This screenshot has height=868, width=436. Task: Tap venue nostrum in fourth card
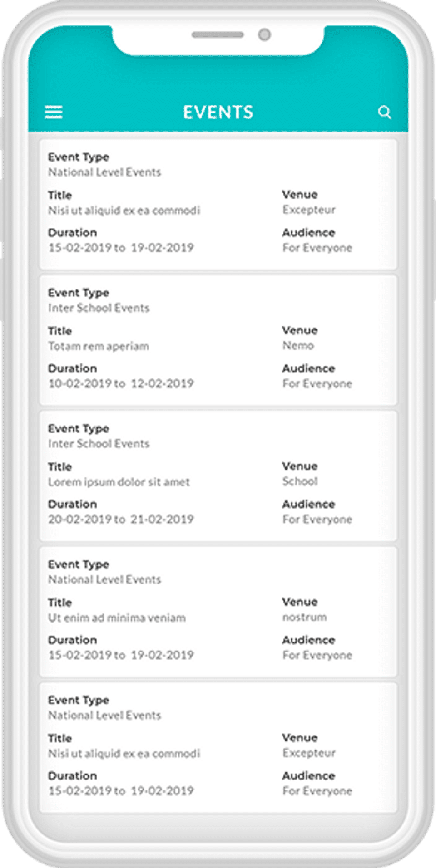304,617
